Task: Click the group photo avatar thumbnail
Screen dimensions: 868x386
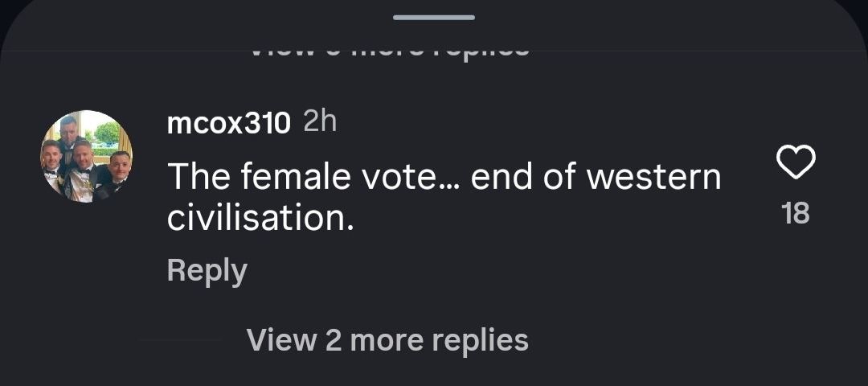Action: point(86,156)
